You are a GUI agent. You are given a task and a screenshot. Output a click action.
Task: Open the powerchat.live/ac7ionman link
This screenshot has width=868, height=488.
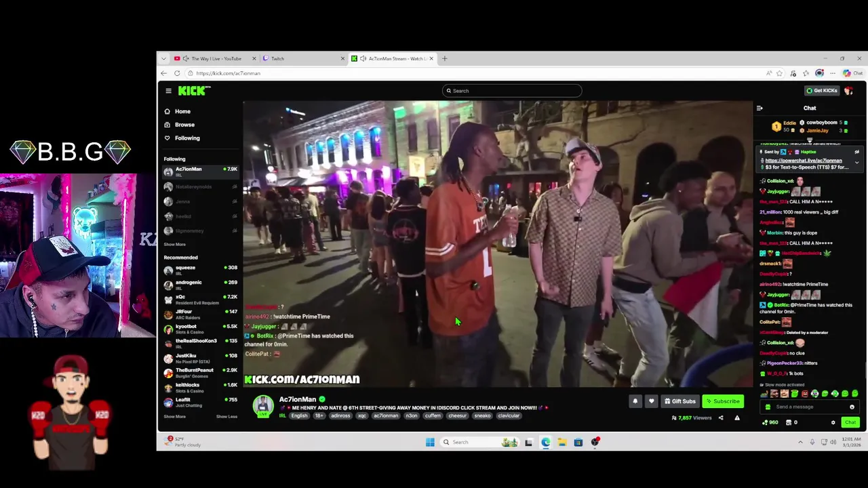point(804,161)
